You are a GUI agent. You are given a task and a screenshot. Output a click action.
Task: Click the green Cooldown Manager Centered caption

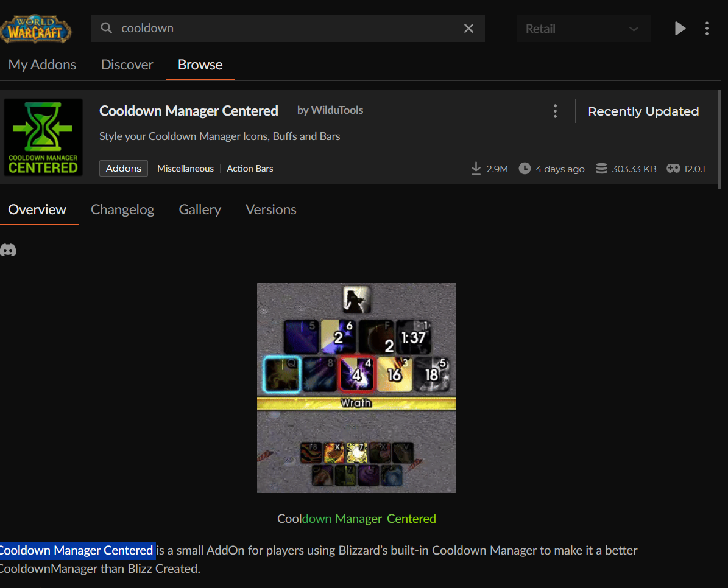(356, 519)
